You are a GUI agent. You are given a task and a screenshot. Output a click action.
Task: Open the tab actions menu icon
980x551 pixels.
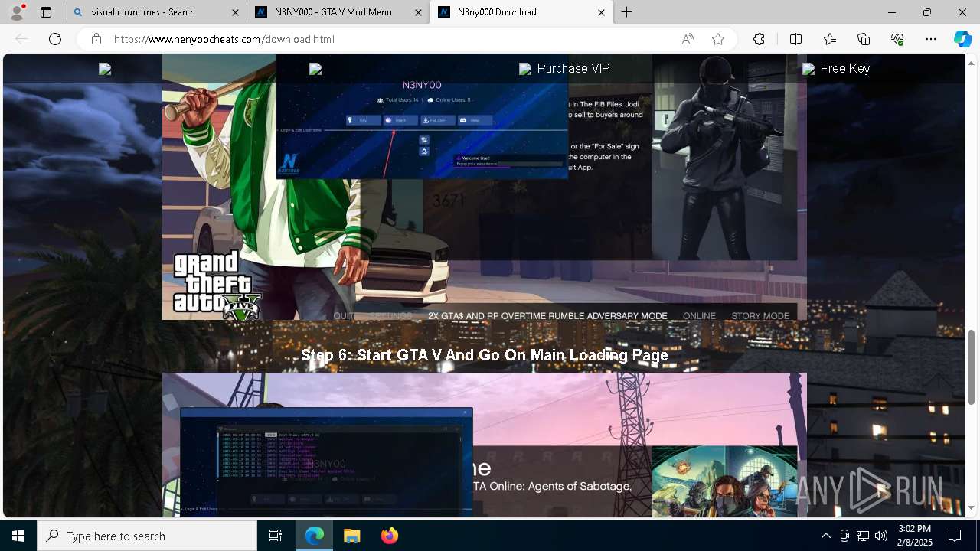coord(46,12)
